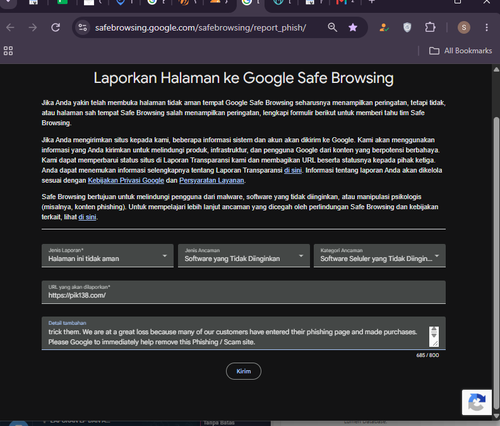This screenshot has width=500, height=426.
Task: Expand the Jenis Laporan dropdown
Action: pyautogui.click(x=108, y=256)
